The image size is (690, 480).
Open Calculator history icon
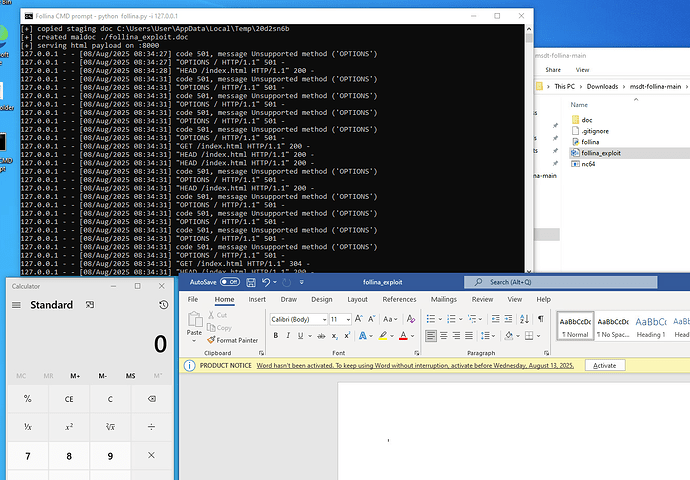163,305
